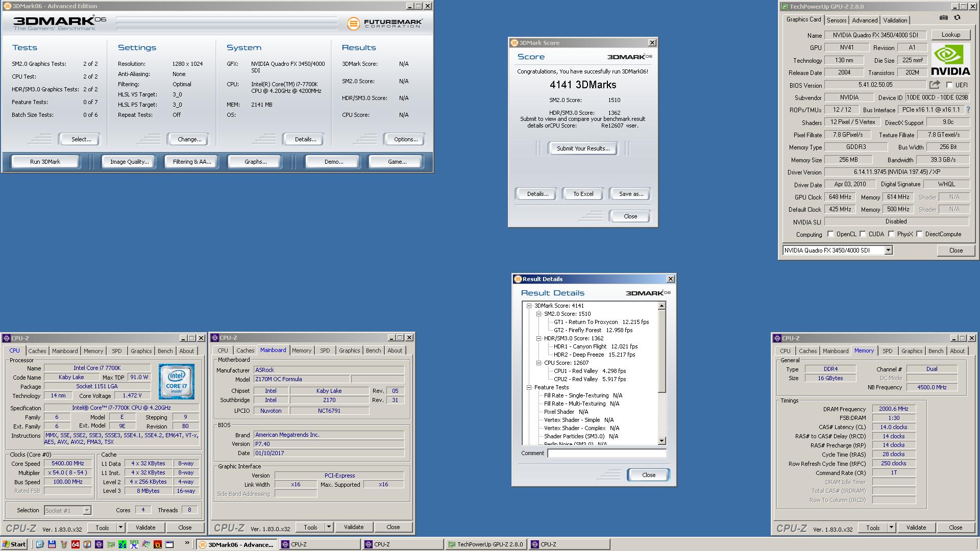Click the GPU-Z refresh icon
Viewport: 980px width, 551px height.
click(957, 18)
